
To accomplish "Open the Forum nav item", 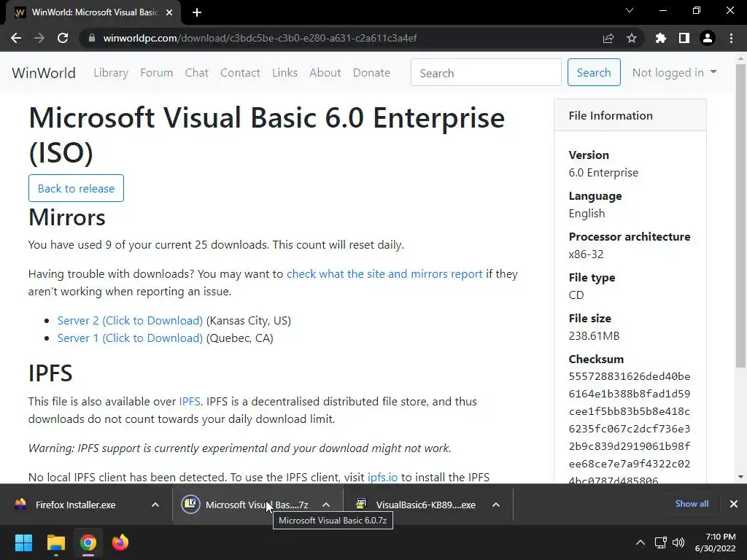I will 156,73.
